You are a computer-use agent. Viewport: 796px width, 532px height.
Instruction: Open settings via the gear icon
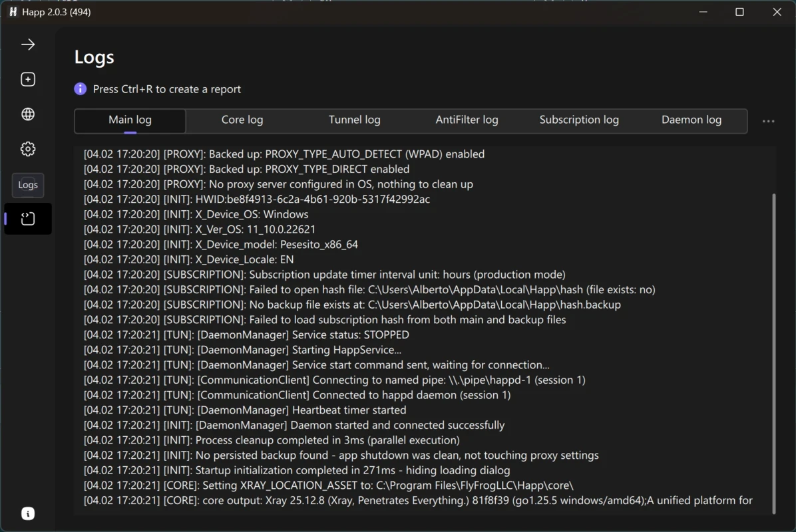28,149
